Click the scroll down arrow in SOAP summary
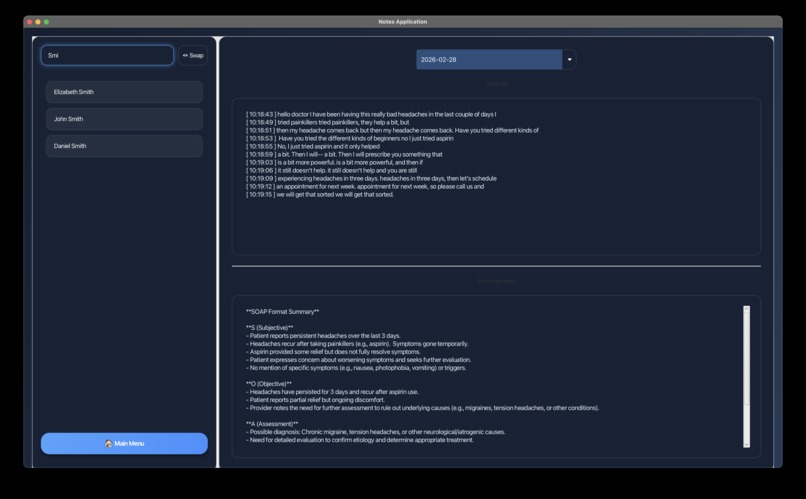806x499 pixels. 746,445
